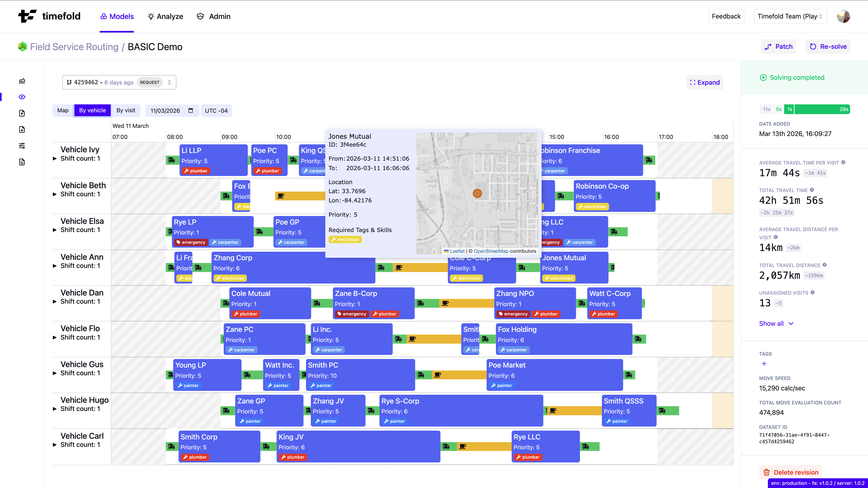868x488 pixels.
Task: Click the file download icon in the sidebar
Action: pos(21,129)
